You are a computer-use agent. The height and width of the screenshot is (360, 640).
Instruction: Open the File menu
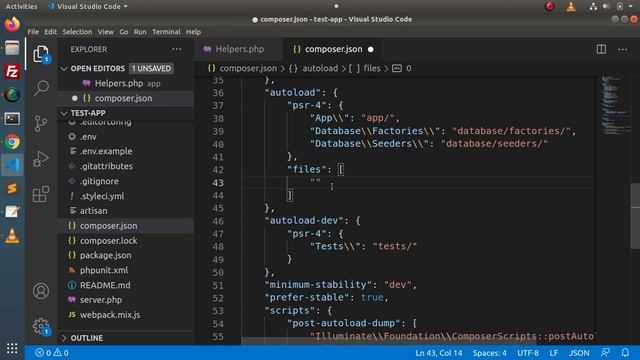pos(33,32)
